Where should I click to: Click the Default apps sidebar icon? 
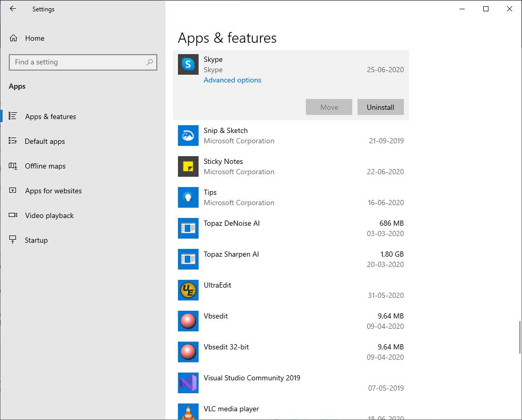coord(13,141)
